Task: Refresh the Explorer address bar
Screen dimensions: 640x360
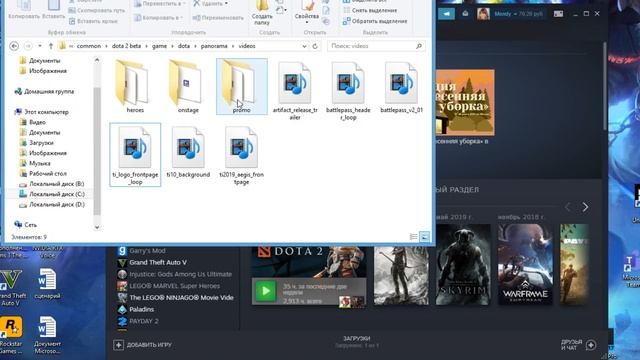Action: coord(315,46)
